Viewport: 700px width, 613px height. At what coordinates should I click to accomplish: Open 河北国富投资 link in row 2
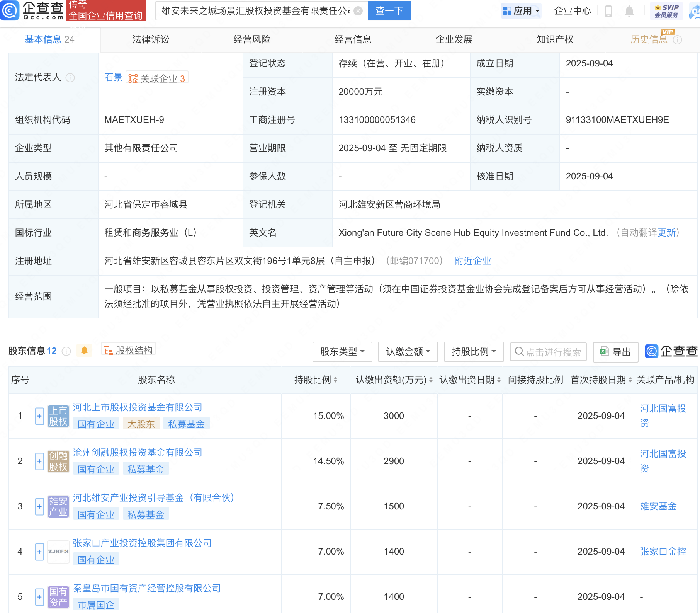[663, 461]
